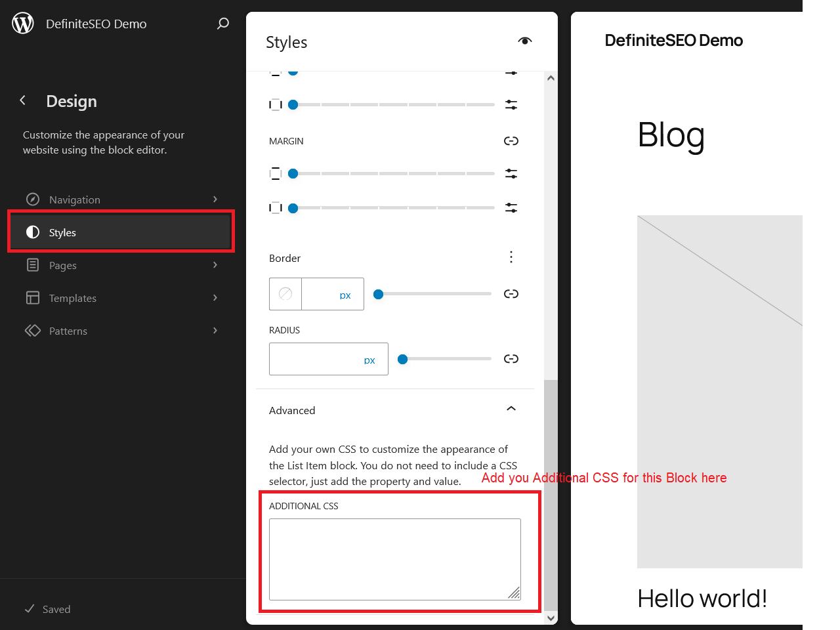The width and height of the screenshot is (840, 630).
Task: Open the Navigation menu item
Action: (121, 199)
